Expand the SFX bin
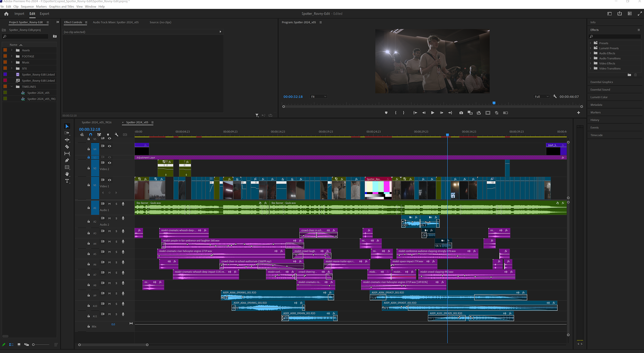This screenshot has height=353, width=644. [x=12, y=68]
